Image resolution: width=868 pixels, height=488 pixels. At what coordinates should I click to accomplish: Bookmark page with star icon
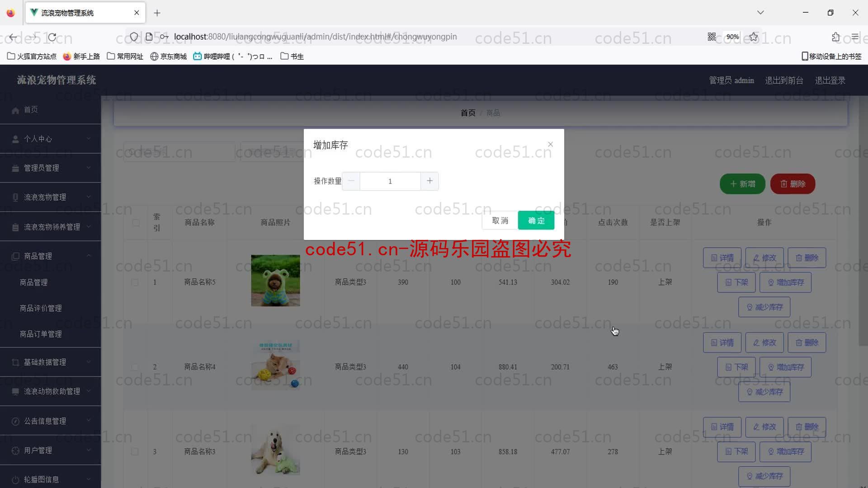[x=754, y=37]
